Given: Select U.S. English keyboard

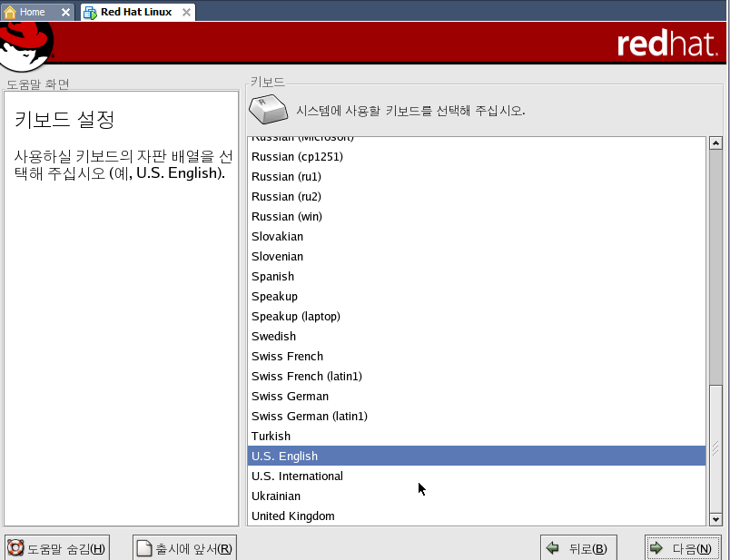Looking at the screenshot, I should (x=477, y=457).
